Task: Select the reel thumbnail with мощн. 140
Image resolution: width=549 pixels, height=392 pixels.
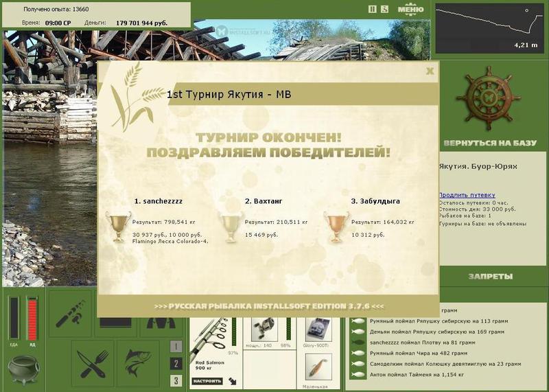Action: 264,330
